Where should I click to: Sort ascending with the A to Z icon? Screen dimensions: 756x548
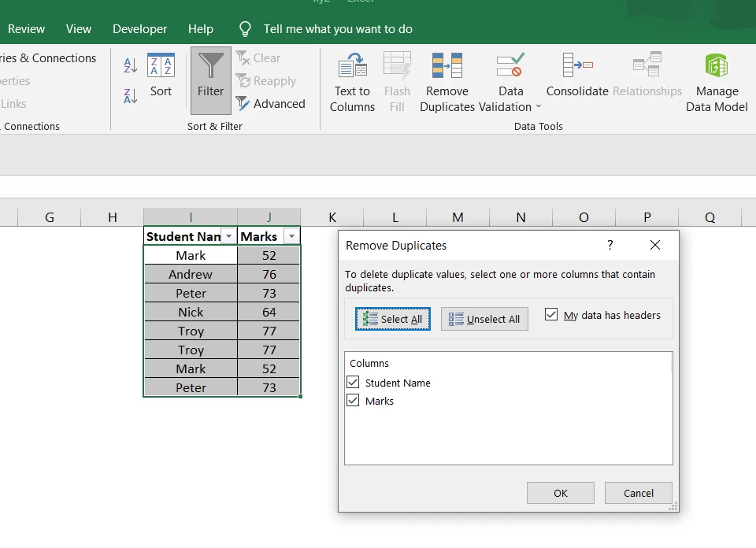(x=131, y=65)
